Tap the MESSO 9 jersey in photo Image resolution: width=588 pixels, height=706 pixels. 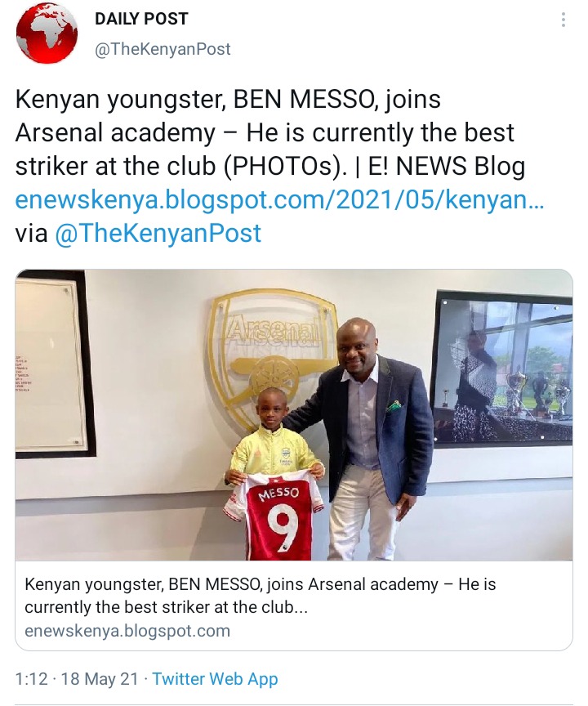pos(274,518)
